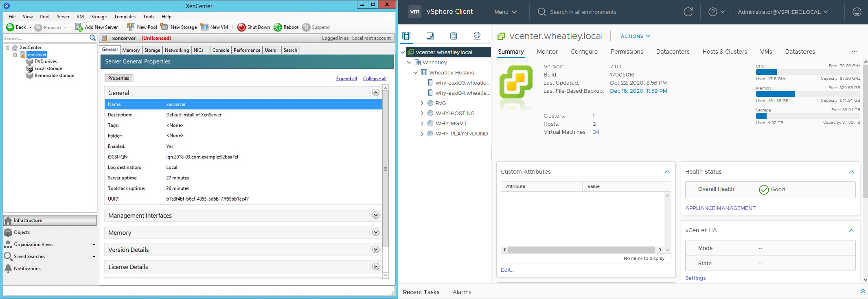Open the Templates menu in XenCenter
This screenshot has height=299, width=868.
[x=125, y=17]
